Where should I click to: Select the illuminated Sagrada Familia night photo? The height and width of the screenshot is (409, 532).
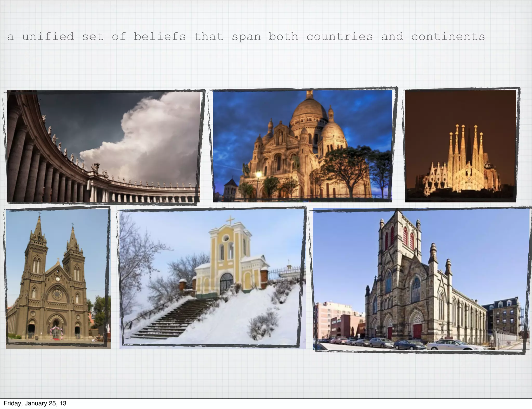[461, 146]
